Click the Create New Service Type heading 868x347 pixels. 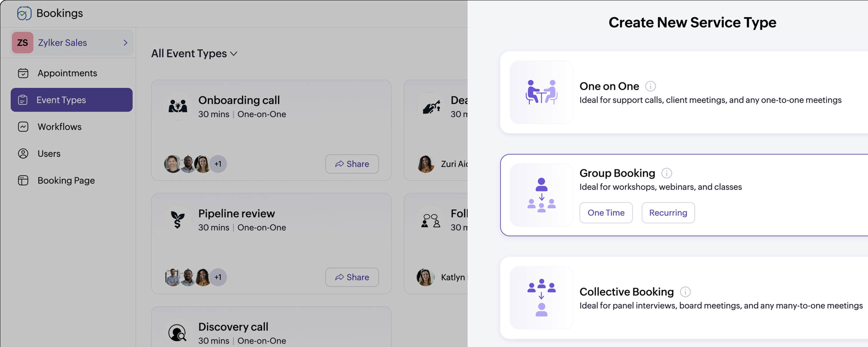point(692,22)
